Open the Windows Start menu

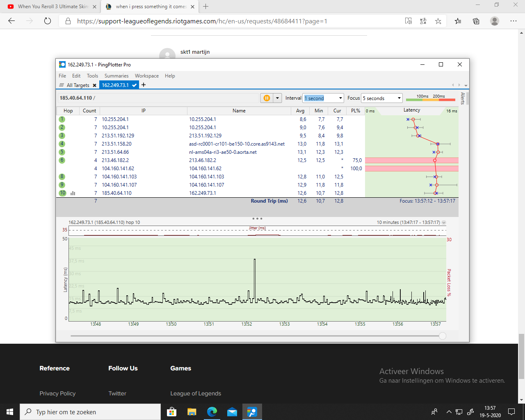pyautogui.click(x=10, y=412)
